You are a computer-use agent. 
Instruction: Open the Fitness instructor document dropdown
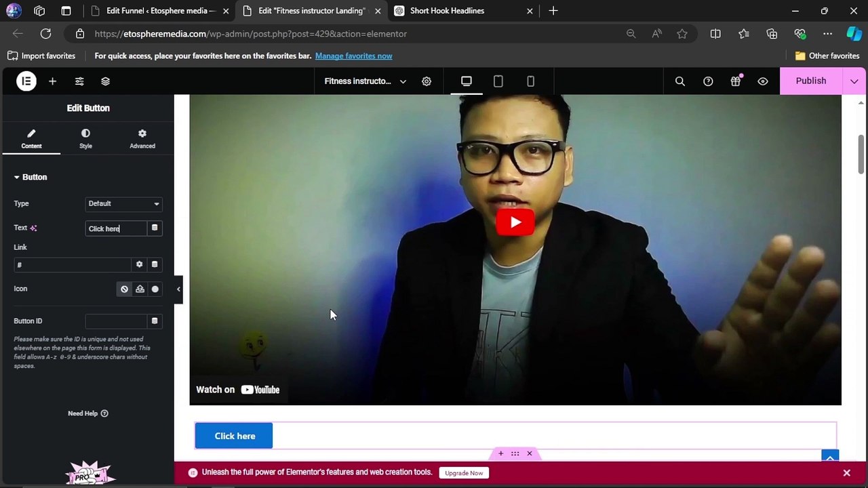pos(366,81)
